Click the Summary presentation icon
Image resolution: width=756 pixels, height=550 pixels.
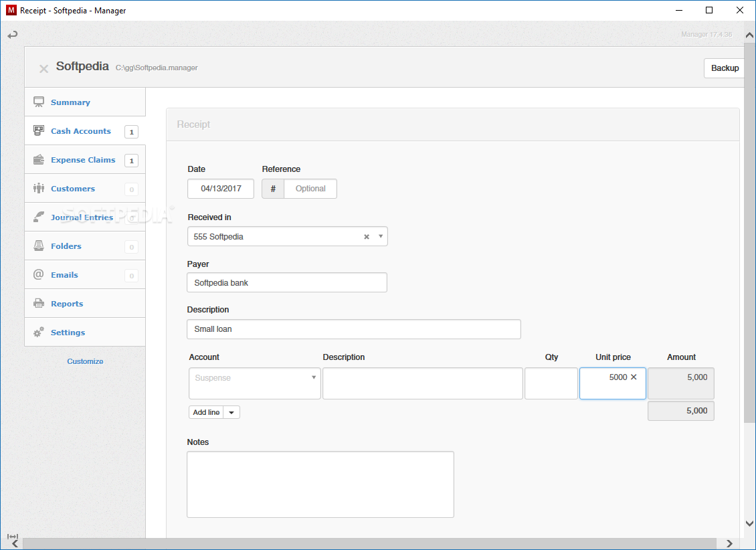coord(39,102)
